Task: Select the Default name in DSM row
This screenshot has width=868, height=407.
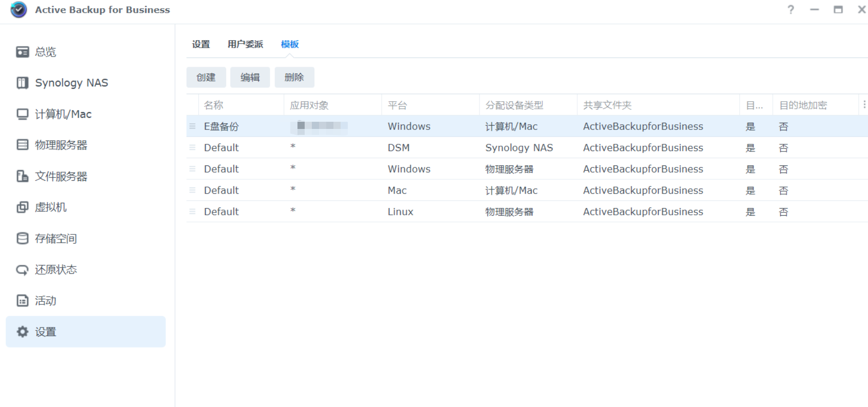Action: point(221,148)
